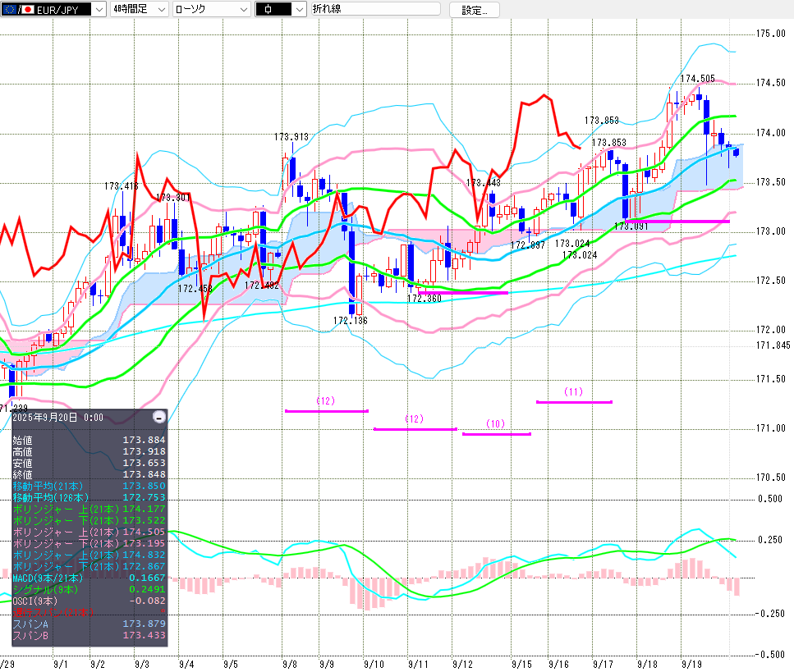
Task: Click the 9/15 date label on time axis
Action: coord(521,663)
